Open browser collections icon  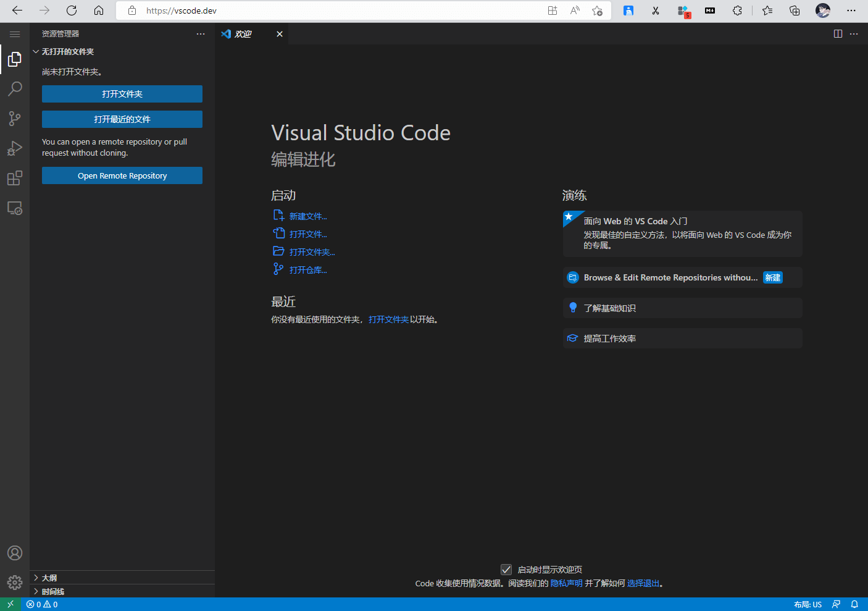click(795, 11)
